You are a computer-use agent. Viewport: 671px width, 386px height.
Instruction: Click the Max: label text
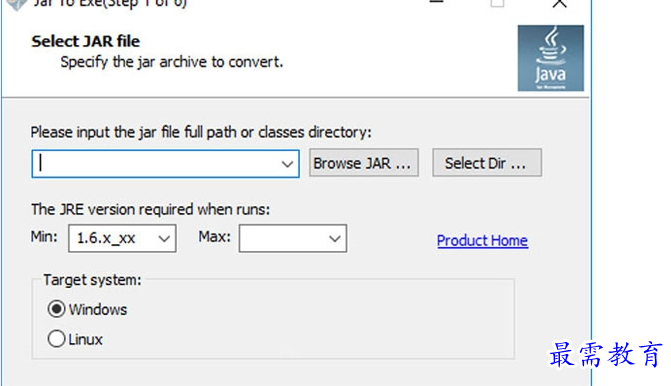(x=214, y=236)
